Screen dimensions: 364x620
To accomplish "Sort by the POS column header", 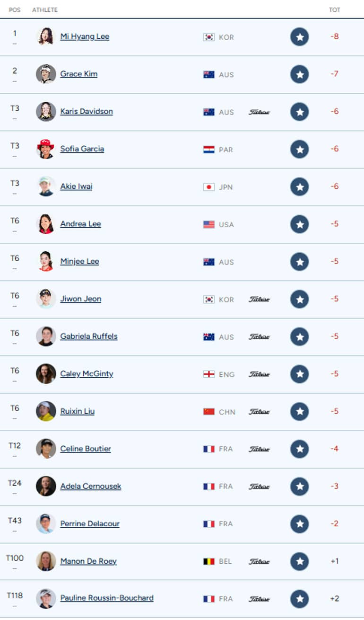I will coord(15,10).
